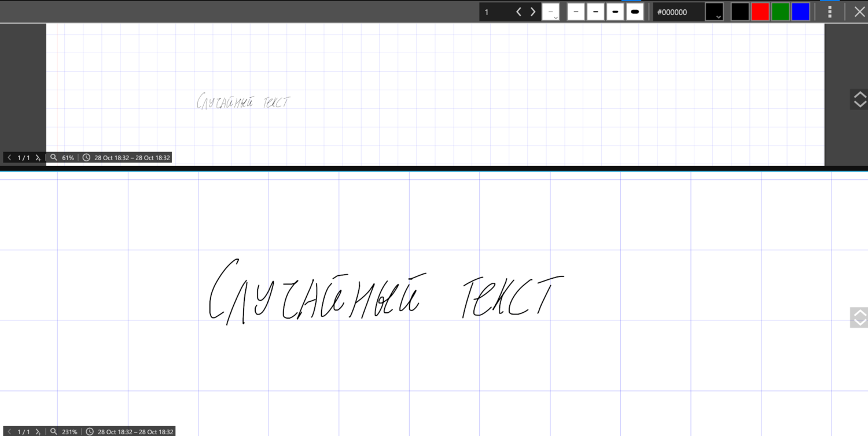Go to next page using toolbar arrow
The width and height of the screenshot is (868, 436).
[532, 11]
